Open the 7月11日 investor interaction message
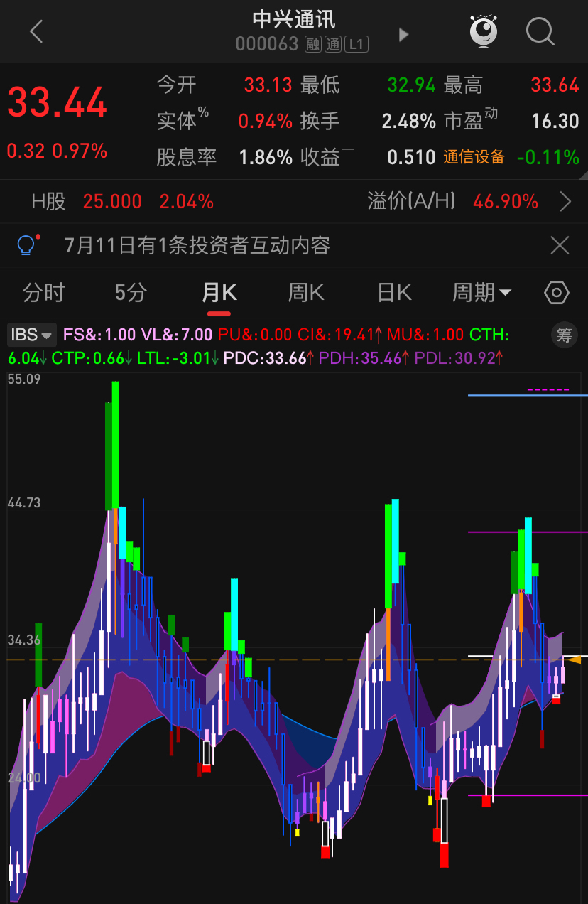Image resolution: width=588 pixels, height=904 pixels. (197, 246)
